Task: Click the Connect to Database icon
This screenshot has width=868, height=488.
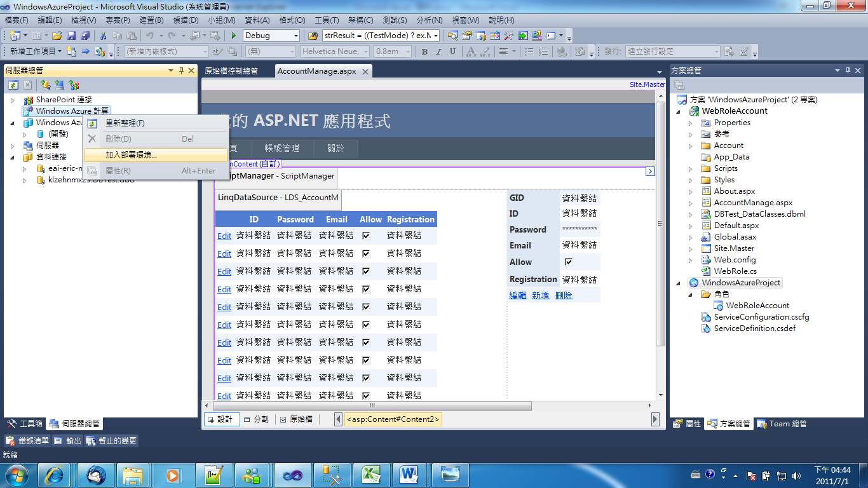Action: point(45,85)
